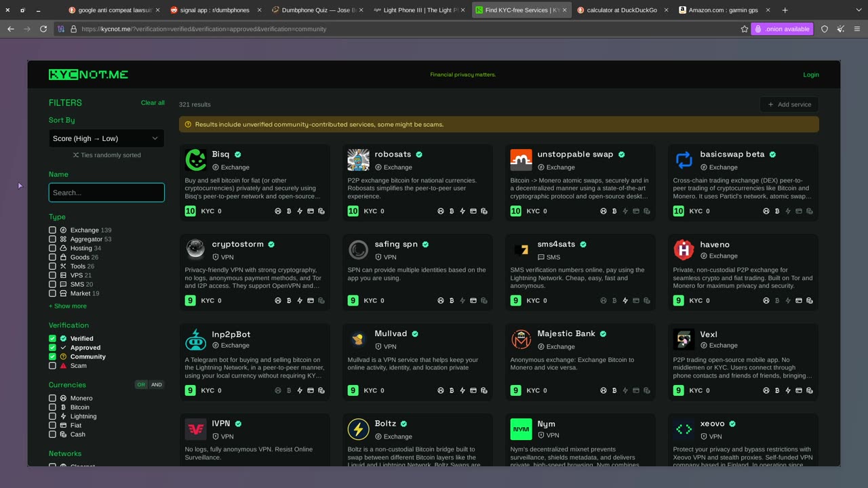Enable the Aggregator type filter
The height and width of the screenshot is (488, 868).
coord(52,239)
